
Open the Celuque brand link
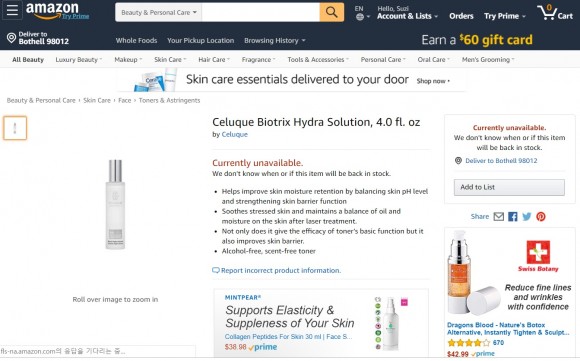coord(235,134)
